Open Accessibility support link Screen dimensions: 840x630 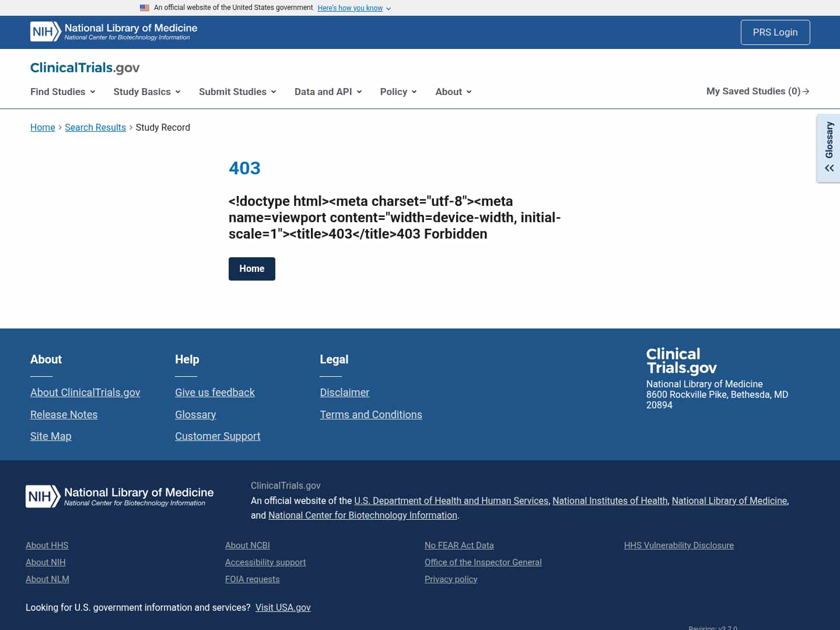[265, 562]
